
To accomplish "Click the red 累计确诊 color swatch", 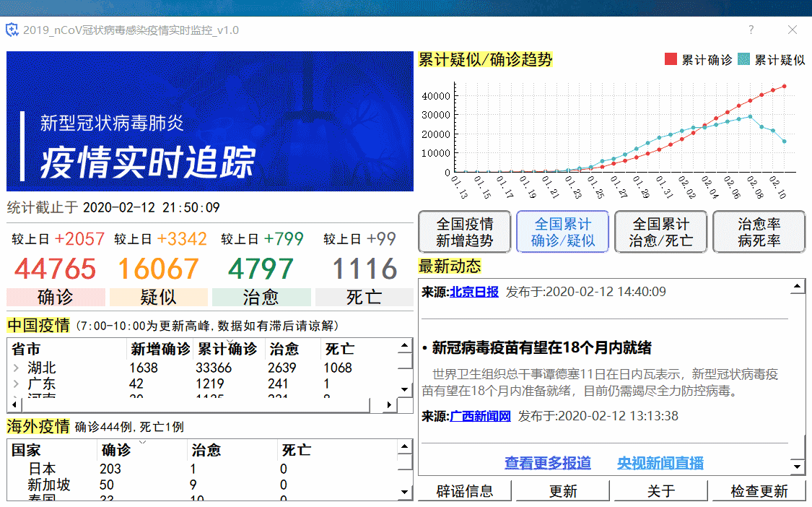I will (x=671, y=58).
